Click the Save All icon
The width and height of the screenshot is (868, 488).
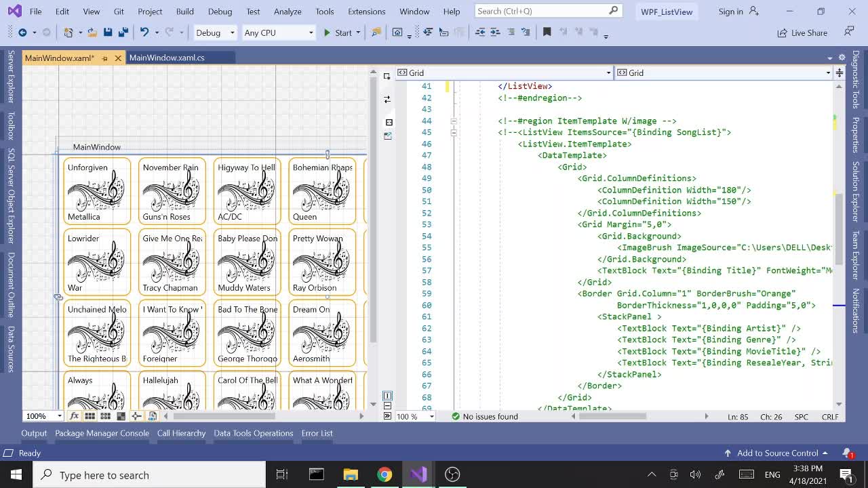(123, 33)
